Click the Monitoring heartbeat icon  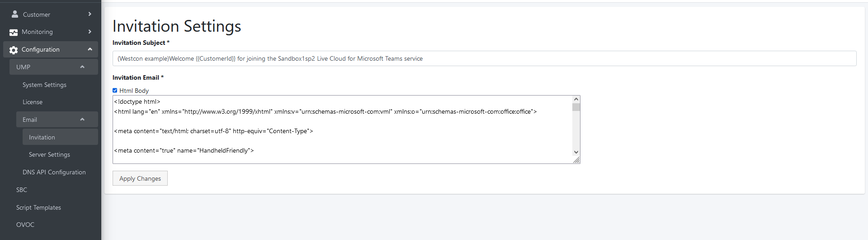click(x=14, y=32)
